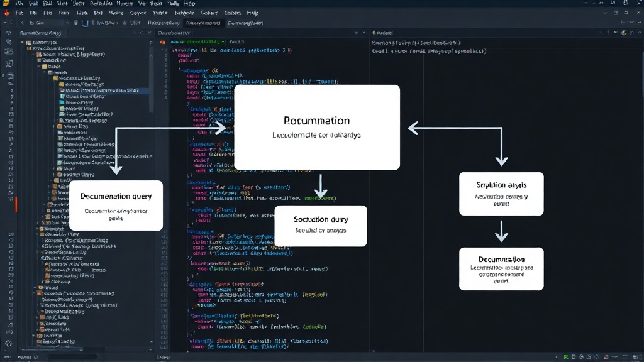
Task: Click the orange file icon above the code editor
Action: 163,42
